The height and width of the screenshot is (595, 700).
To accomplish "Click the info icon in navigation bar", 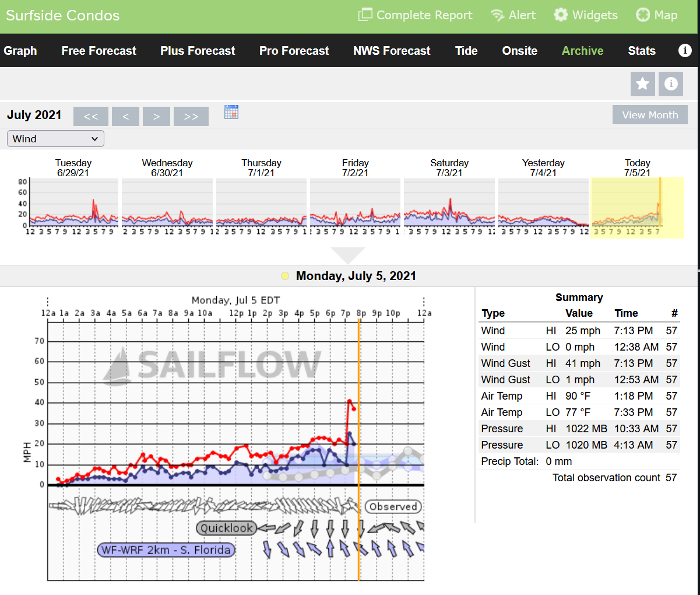I will 685,51.
